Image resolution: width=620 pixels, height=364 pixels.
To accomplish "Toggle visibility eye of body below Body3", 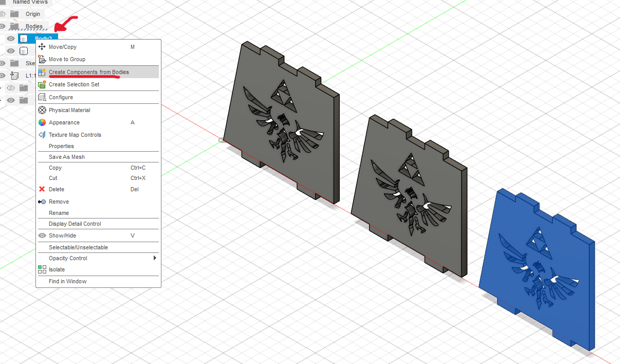I will (x=10, y=50).
